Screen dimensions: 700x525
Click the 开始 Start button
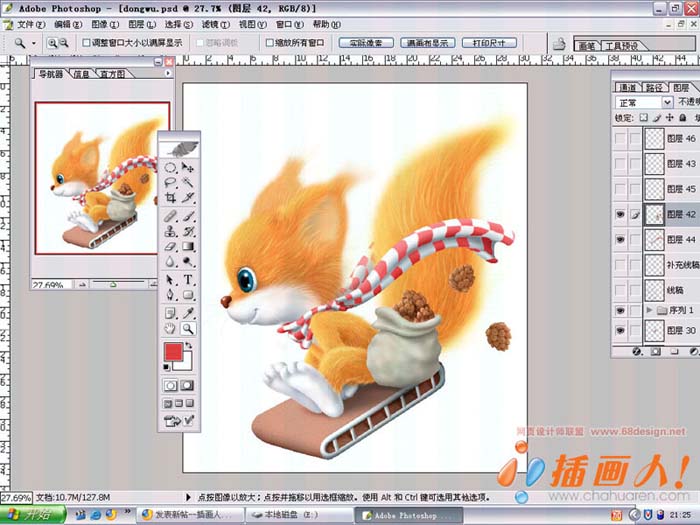[x=33, y=515]
